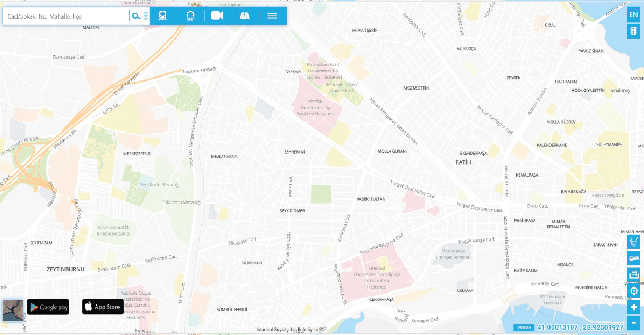Image resolution: width=644 pixels, height=335 pixels.
Task: Click the Eski Kozlu Mezarlığı label
Action: coord(181,202)
